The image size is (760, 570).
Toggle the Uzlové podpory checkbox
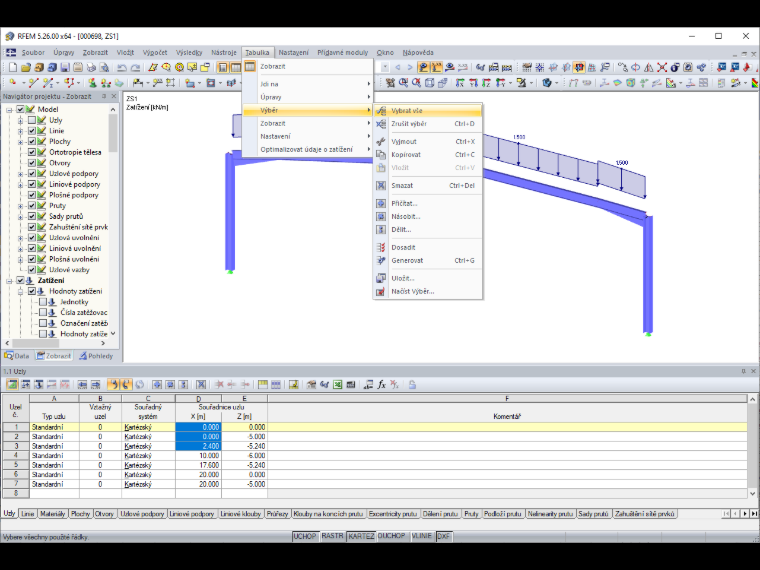coord(32,174)
